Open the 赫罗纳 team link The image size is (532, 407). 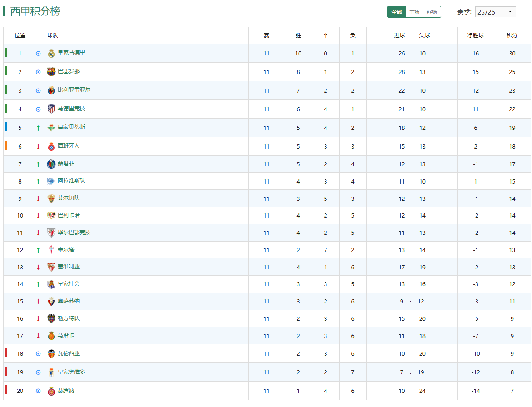point(66,391)
